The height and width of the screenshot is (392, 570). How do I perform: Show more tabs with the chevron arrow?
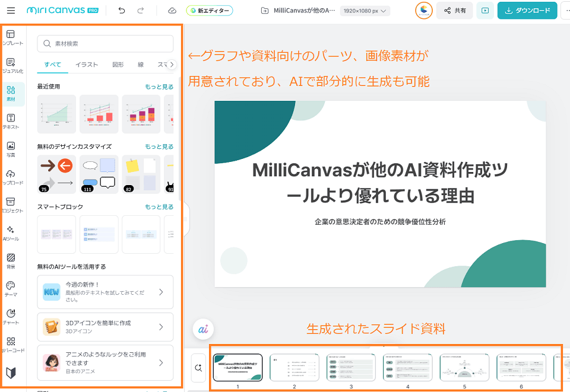(x=172, y=65)
